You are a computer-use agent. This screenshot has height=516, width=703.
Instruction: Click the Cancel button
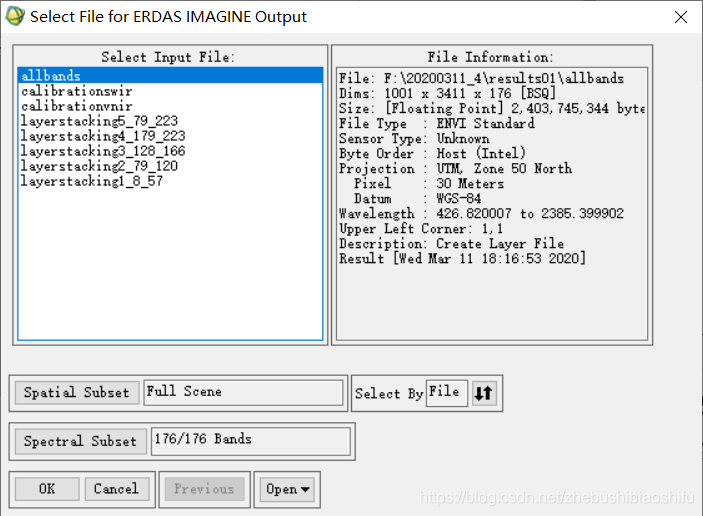click(117, 489)
